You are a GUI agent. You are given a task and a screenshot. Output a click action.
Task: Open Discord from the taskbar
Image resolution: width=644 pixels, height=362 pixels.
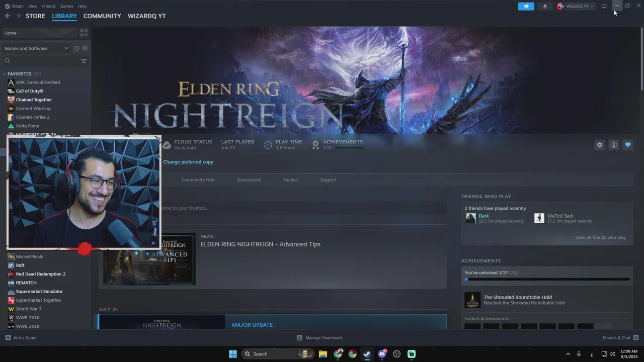click(382, 354)
